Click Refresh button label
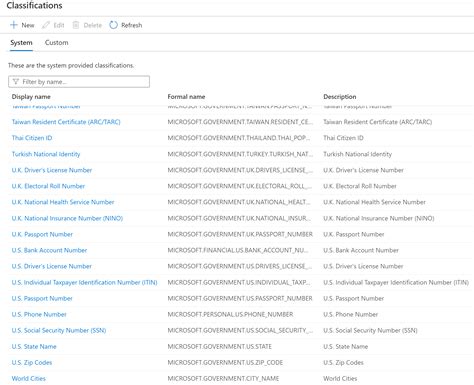 pyautogui.click(x=132, y=25)
